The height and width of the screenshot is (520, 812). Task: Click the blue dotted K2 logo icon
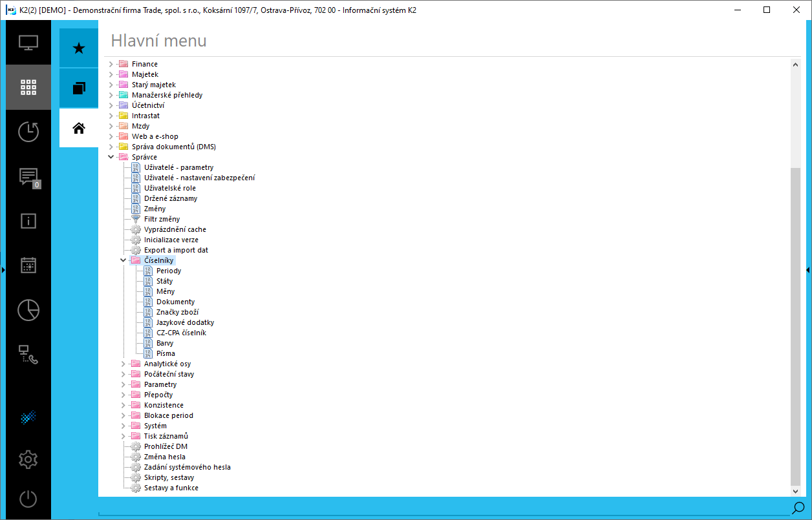(28, 418)
